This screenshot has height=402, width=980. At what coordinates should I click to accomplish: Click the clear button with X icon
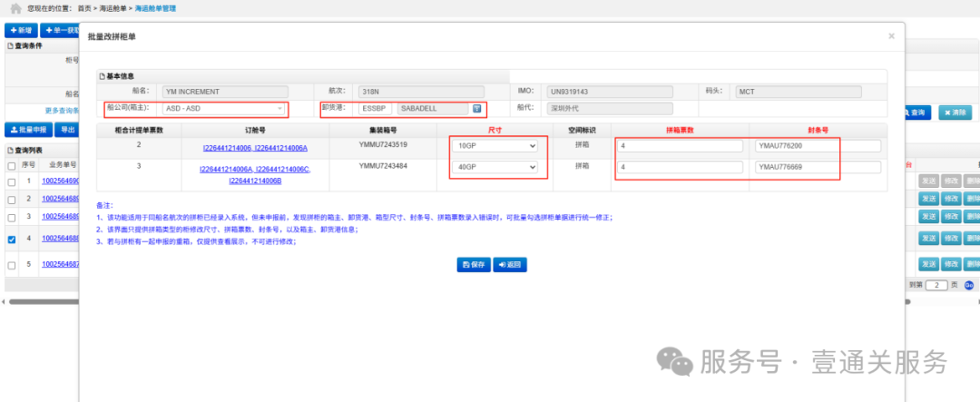pyautogui.click(x=955, y=113)
